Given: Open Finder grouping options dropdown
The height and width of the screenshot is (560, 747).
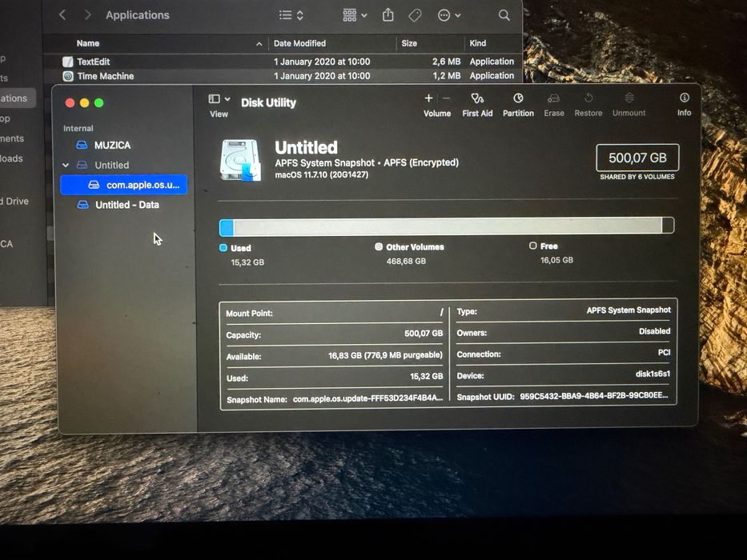Looking at the screenshot, I should pos(355,15).
